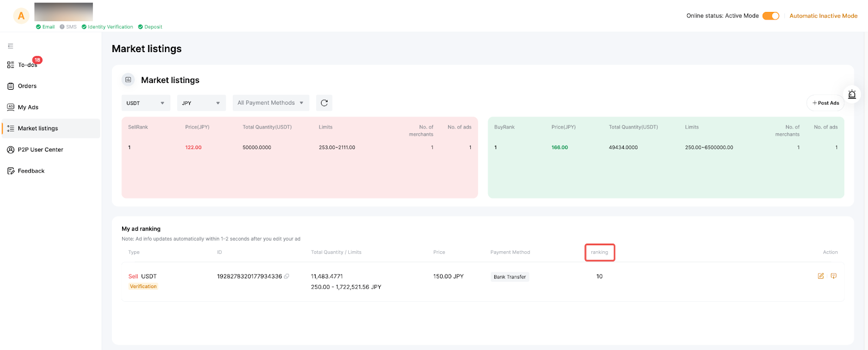Open the alarm bell notification icon
Screen dimensions: 868x350
click(852, 94)
